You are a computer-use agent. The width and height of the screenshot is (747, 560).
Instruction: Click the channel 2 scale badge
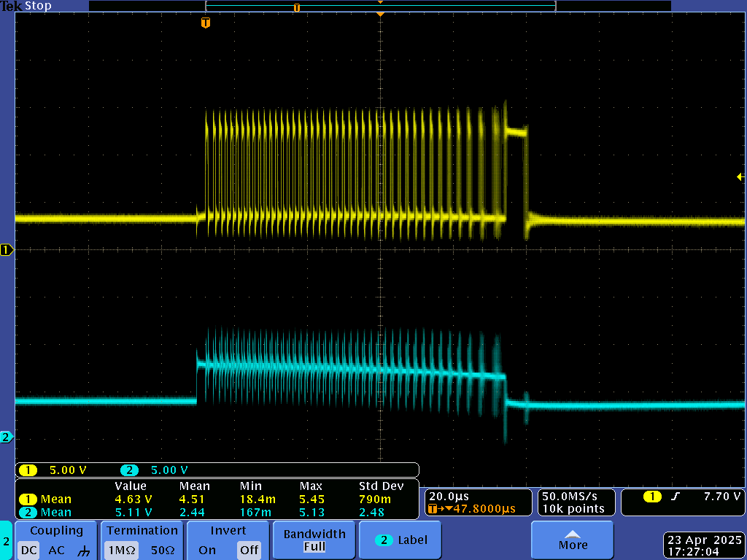pos(130,470)
